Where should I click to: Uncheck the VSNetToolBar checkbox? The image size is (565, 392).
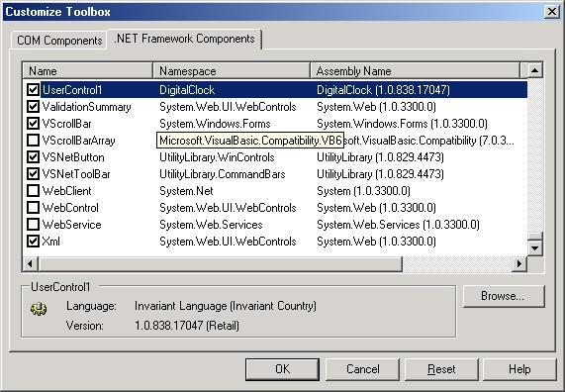(x=34, y=174)
